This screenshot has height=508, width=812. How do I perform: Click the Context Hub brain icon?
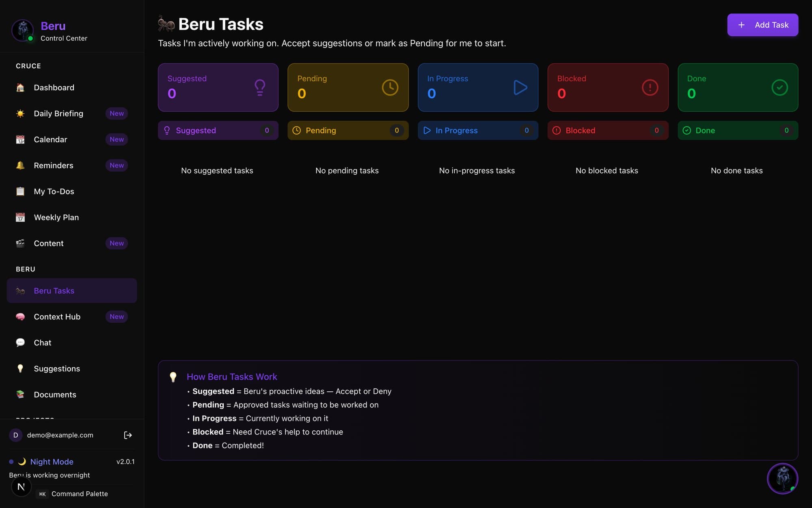[x=20, y=317]
